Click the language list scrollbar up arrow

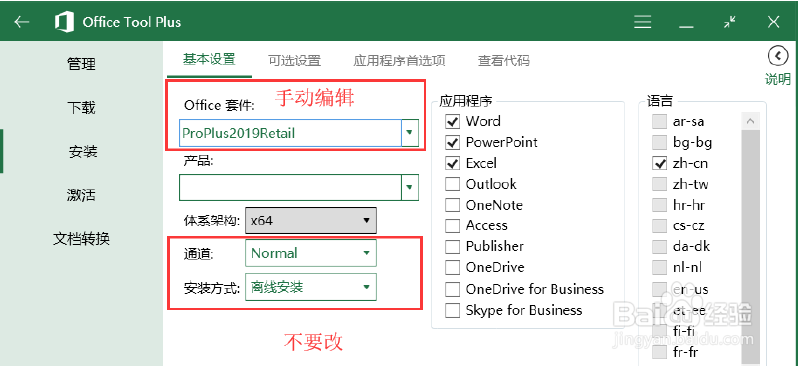[x=750, y=121]
